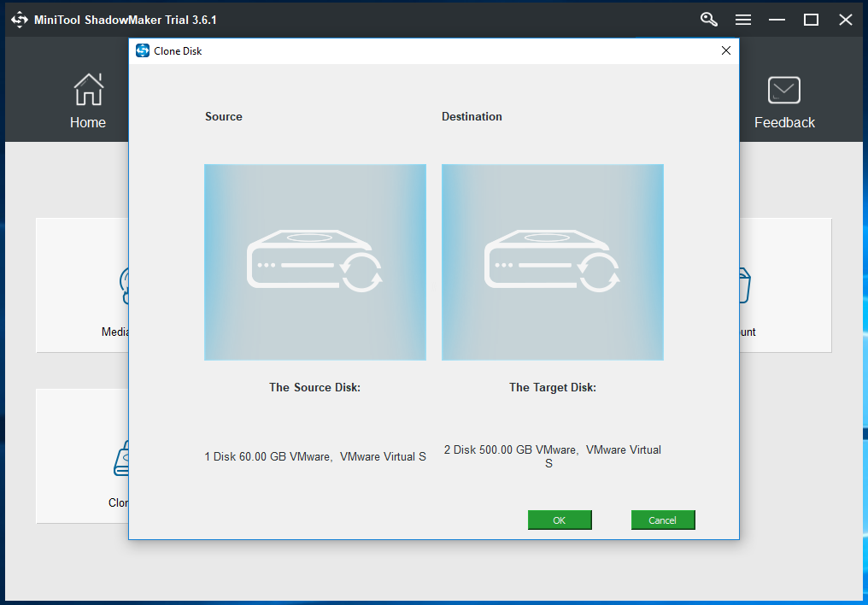Close the Clone Disk dialog
The width and height of the screenshot is (868, 605).
click(725, 50)
